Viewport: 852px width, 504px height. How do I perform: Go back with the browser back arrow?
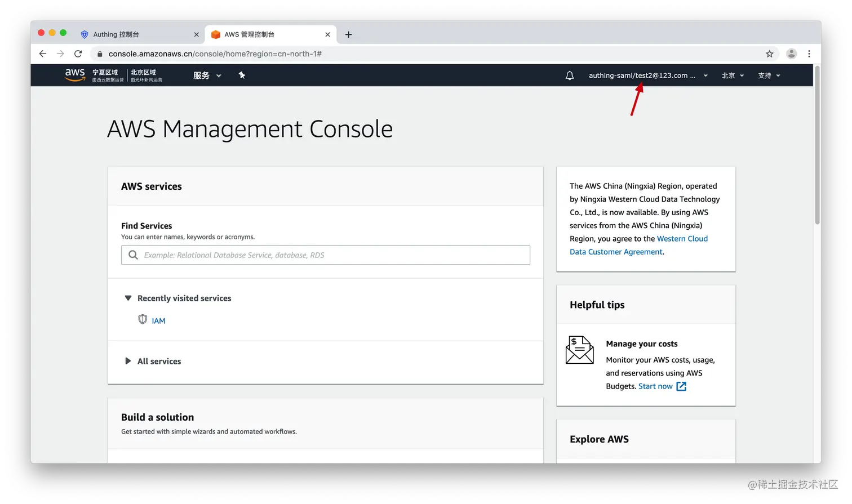click(43, 53)
